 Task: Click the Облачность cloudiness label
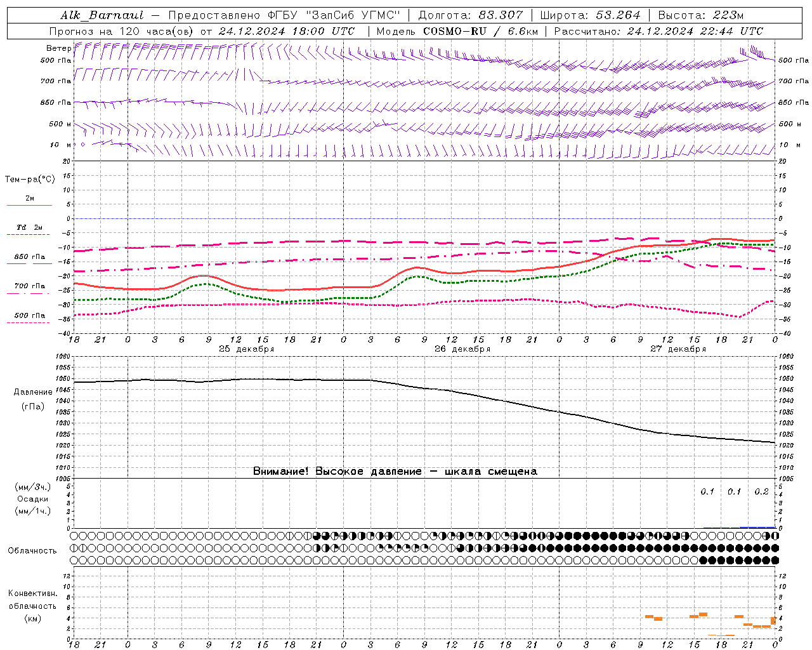pyautogui.click(x=32, y=550)
